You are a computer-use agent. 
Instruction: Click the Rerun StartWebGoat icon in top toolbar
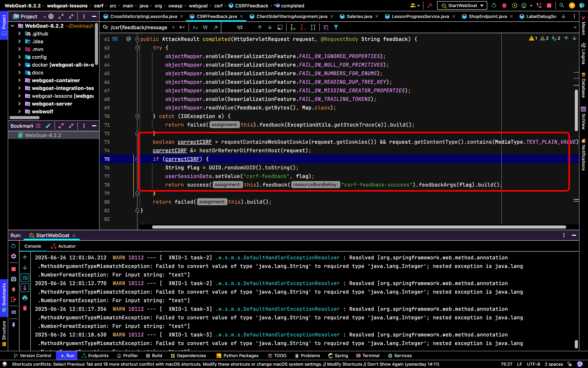pyautogui.click(x=494, y=5)
